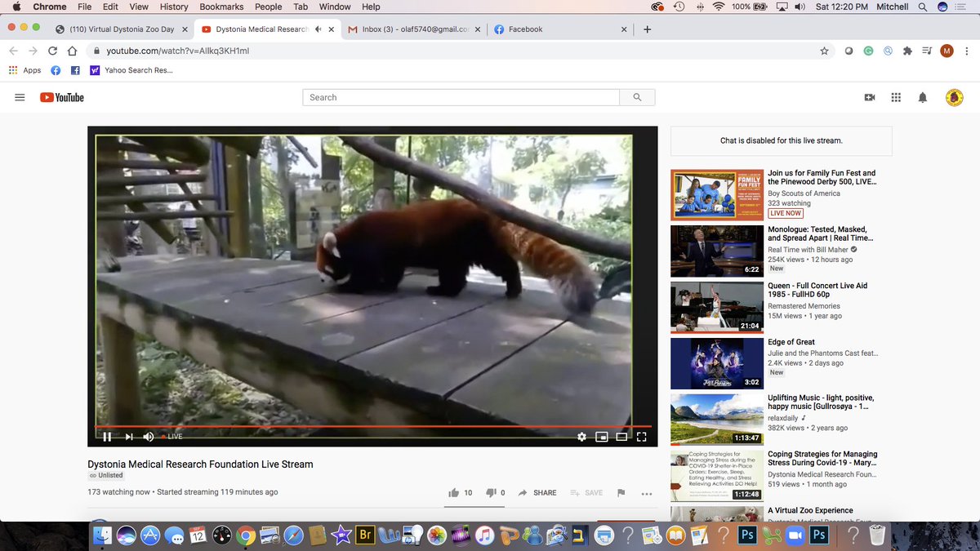Pause the live stream video
Viewport: 980px width, 551px height.
pos(107,437)
